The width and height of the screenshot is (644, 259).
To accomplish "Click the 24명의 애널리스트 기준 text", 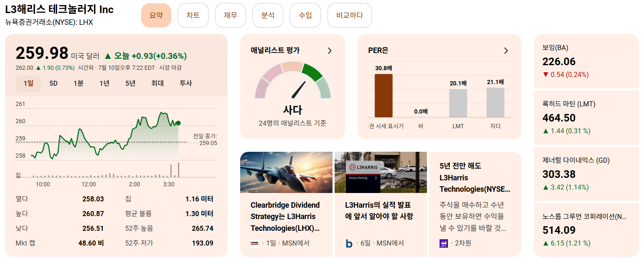I will tap(293, 124).
